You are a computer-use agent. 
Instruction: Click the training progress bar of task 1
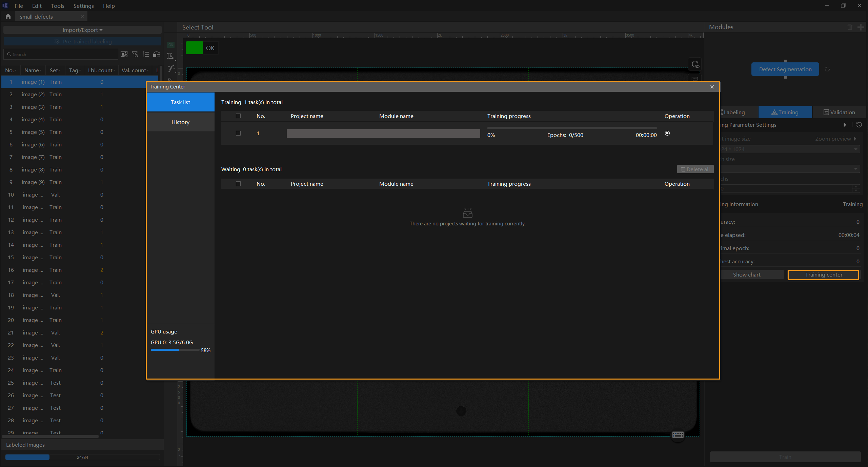[x=572, y=128]
